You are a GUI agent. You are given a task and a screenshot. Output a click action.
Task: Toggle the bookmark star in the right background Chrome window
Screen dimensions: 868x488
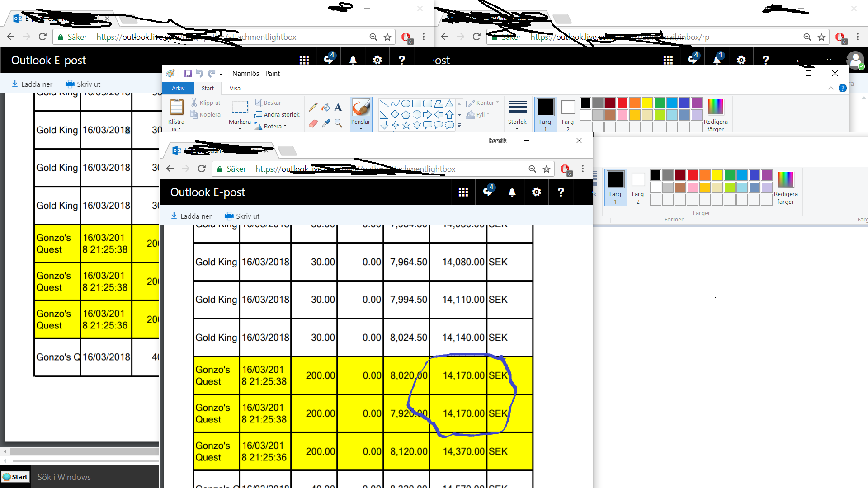821,37
